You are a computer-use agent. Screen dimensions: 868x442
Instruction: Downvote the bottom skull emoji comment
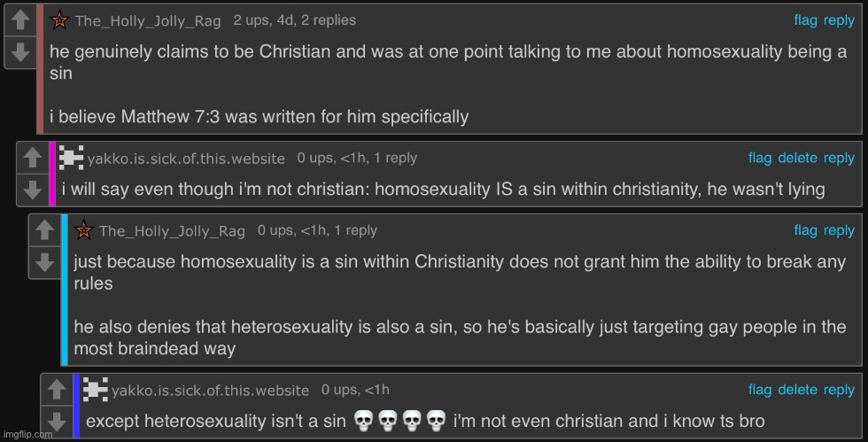[57, 421]
